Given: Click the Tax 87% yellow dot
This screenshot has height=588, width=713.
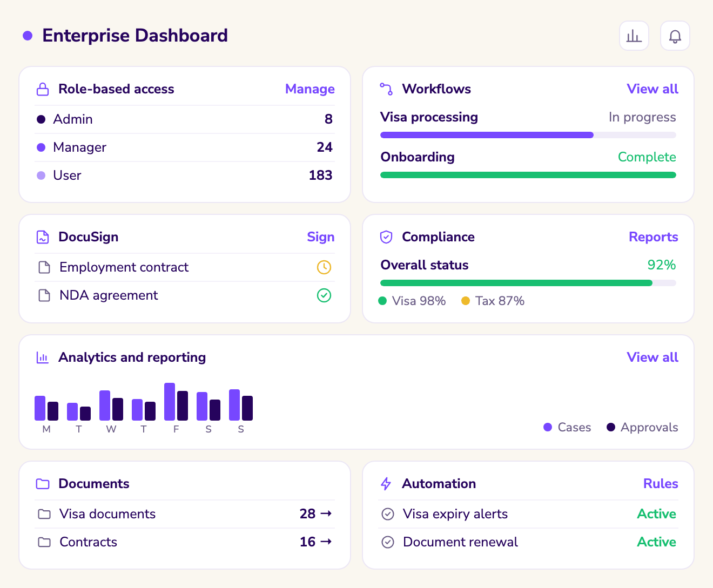Looking at the screenshot, I should pyautogui.click(x=466, y=301).
